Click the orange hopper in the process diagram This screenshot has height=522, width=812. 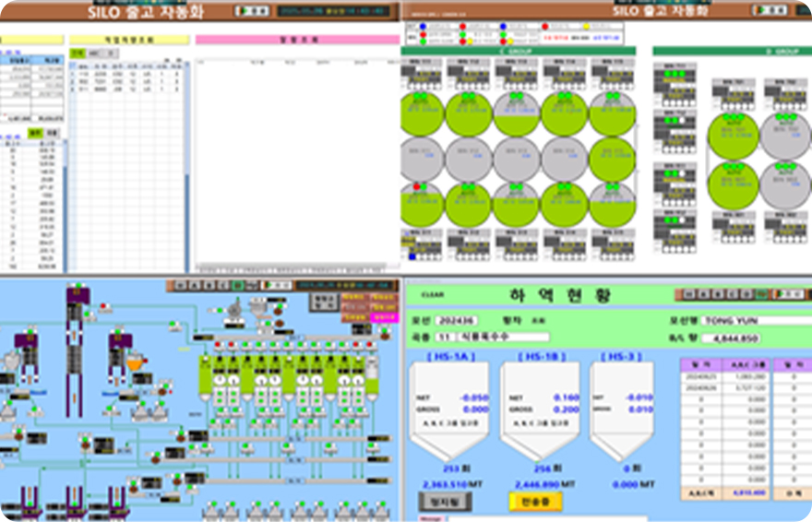[x=136, y=362]
